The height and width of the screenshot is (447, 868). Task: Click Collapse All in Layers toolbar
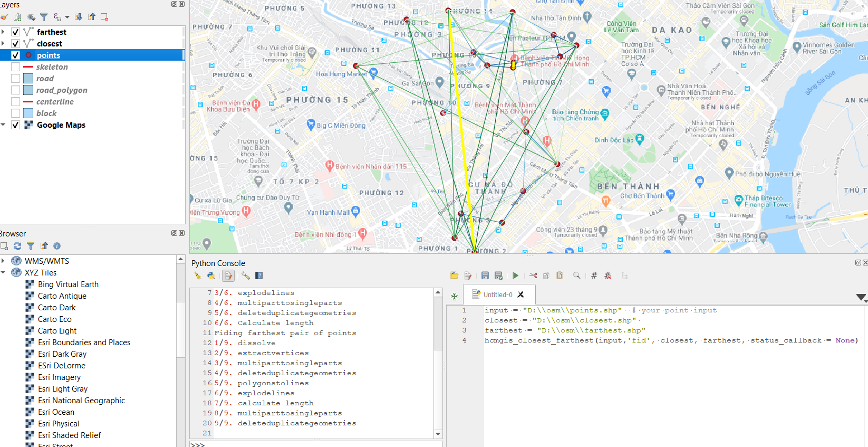tap(91, 17)
